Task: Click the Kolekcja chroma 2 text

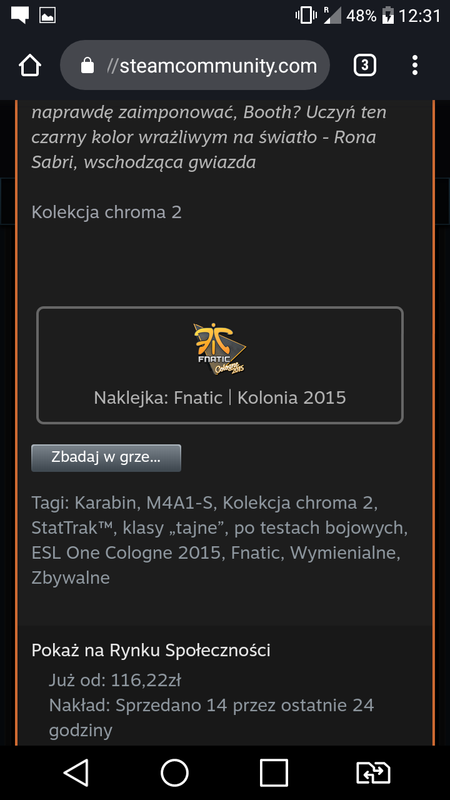Action: (x=107, y=212)
